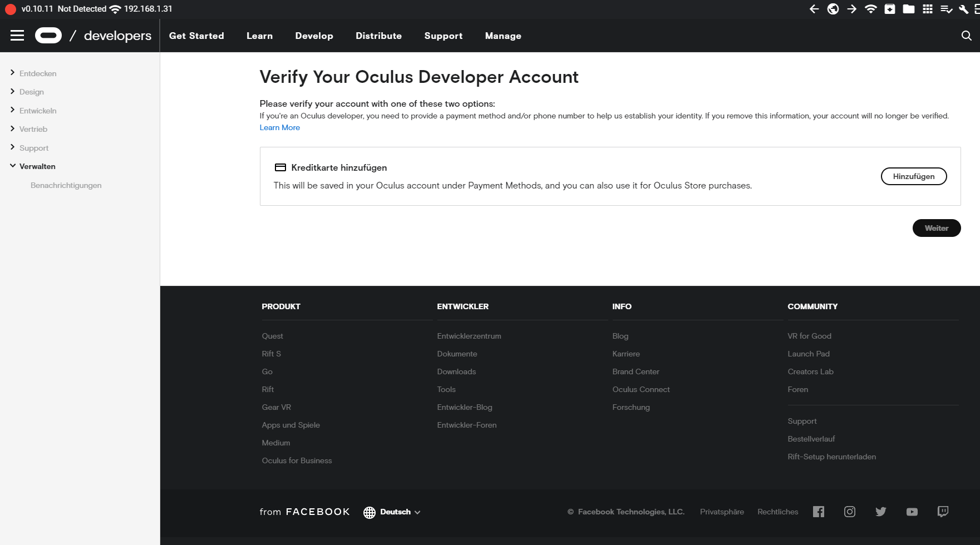This screenshot has width=980, height=545.
Task: Go back with the left arrow icon
Action: coord(814,9)
